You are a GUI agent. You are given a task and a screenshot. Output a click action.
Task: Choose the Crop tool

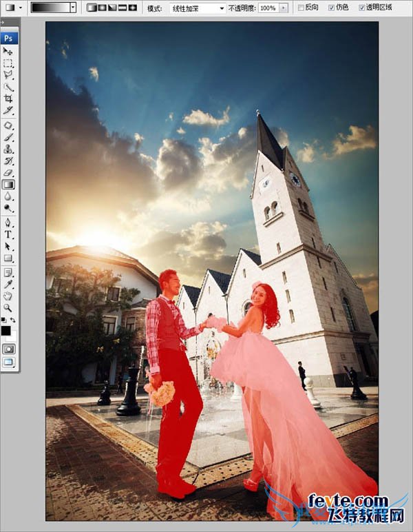tap(8, 99)
